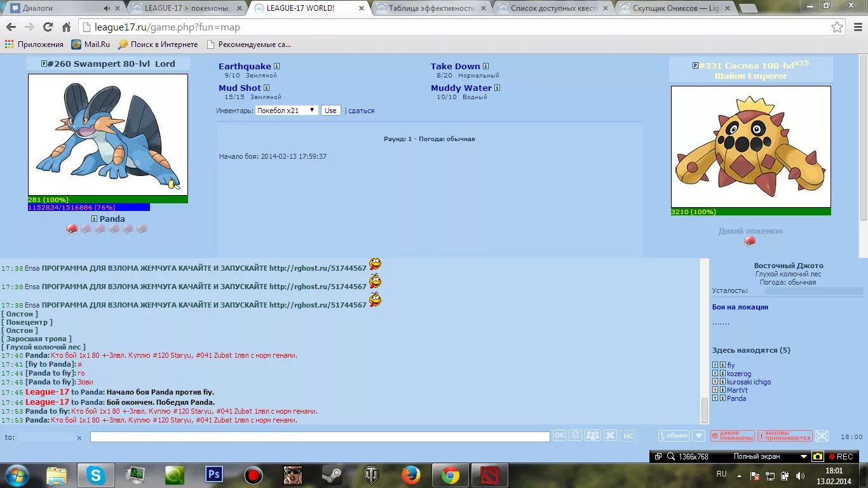Use the Muddy Water attack
868x488 pixels.
pos(461,88)
